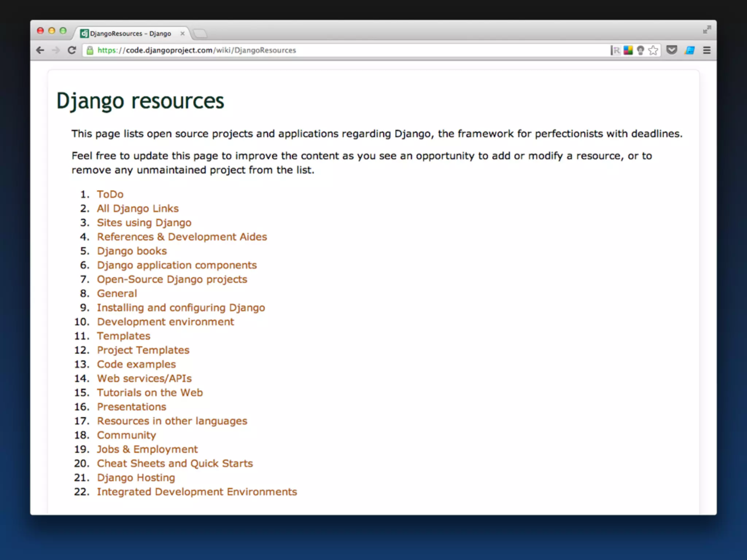The image size is (747, 560).
Task: Click the address bar URL field
Action: [328, 50]
